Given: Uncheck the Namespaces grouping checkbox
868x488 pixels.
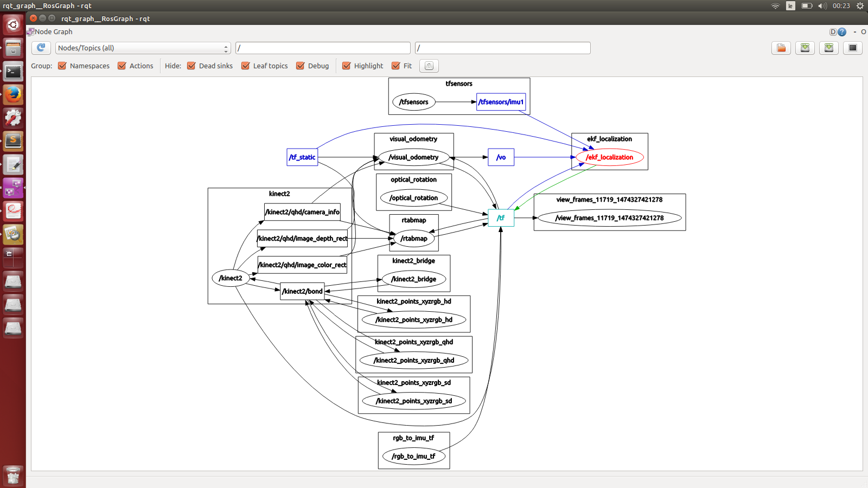Looking at the screenshot, I should click(62, 66).
